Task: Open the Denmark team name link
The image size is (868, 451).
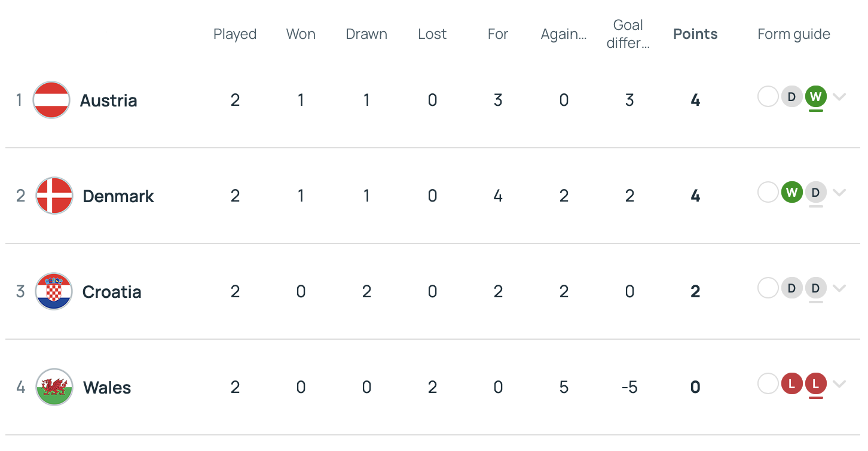Action: pyautogui.click(x=118, y=196)
